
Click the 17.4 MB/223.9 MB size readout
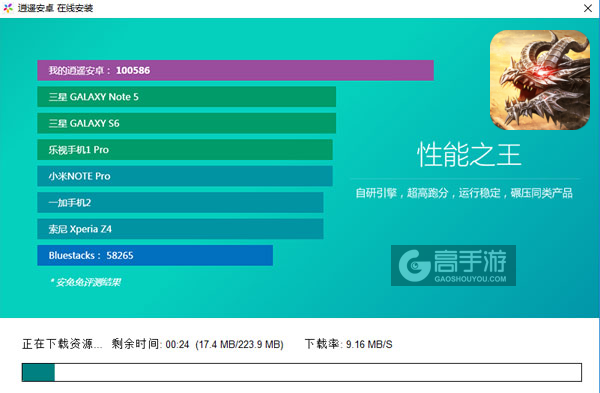coord(240,344)
